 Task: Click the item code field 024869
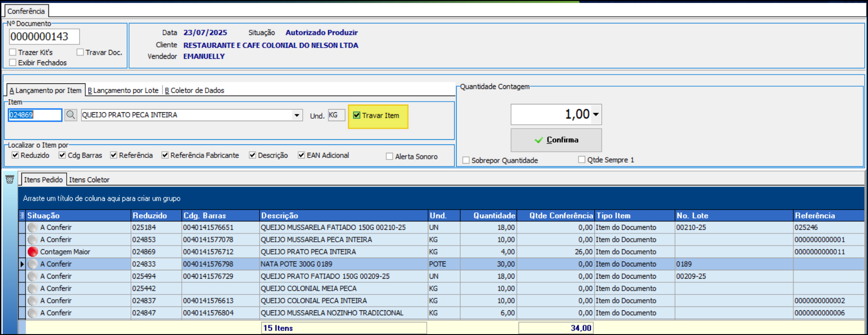click(x=35, y=115)
